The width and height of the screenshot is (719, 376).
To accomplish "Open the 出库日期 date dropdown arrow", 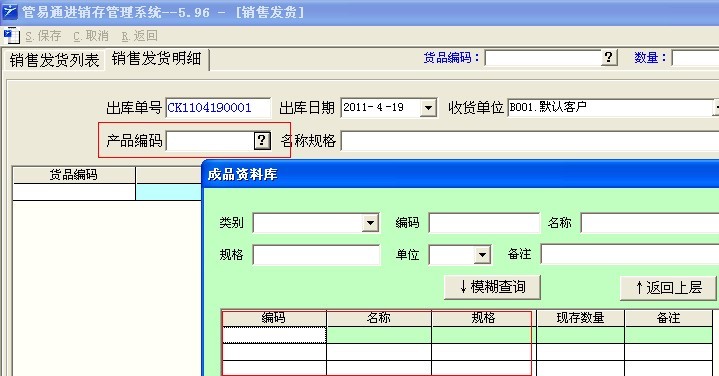I will point(428,108).
